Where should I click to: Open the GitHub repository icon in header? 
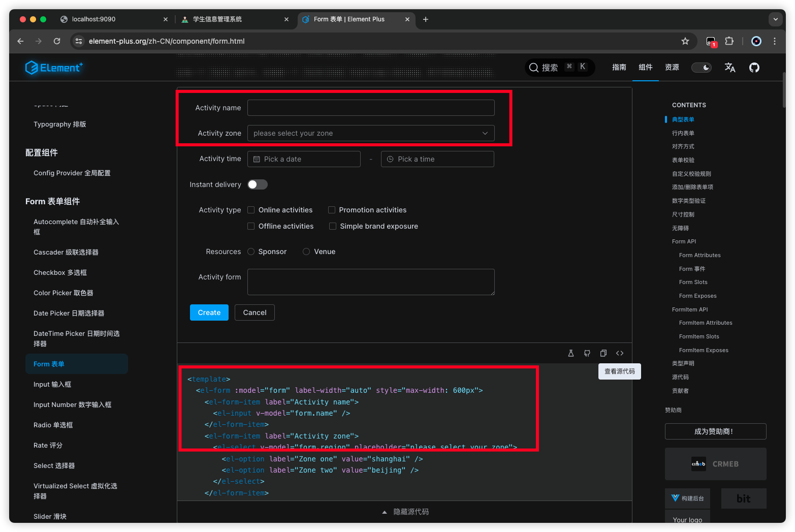[x=754, y=68]
